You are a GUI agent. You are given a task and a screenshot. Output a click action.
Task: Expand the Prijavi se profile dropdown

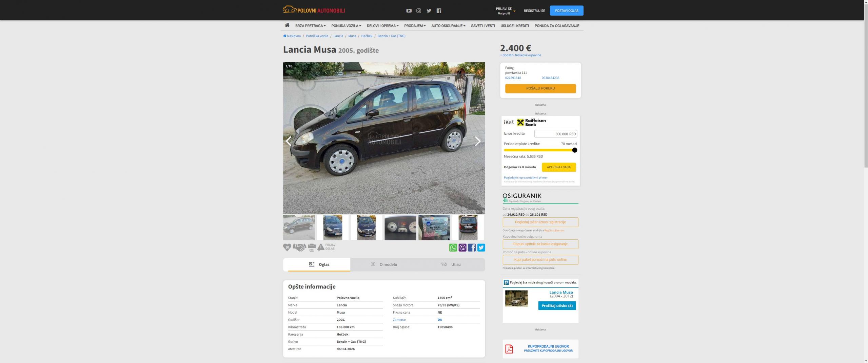506,11
